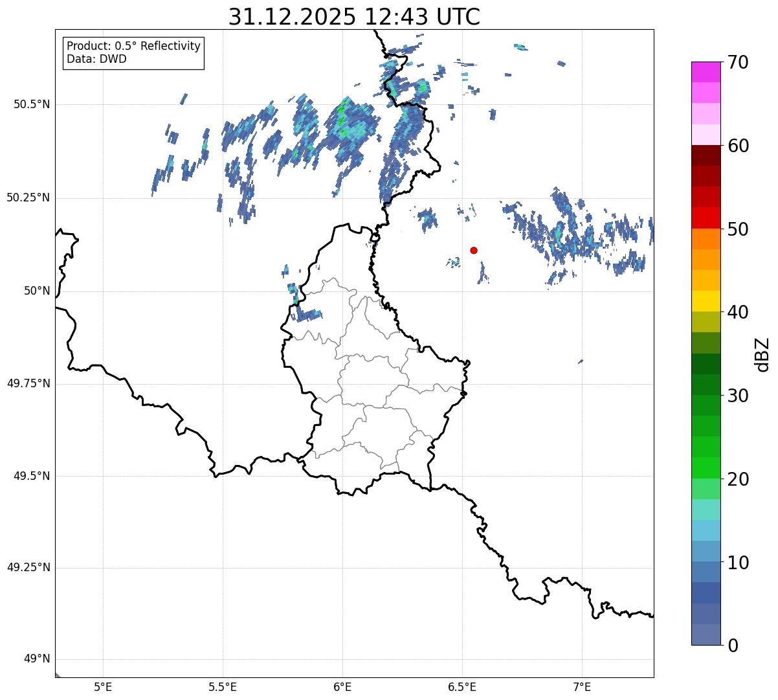Click the 'Product: 0.5° Reflectivity' label
Viewport: 778px width, 700px height.
pyautogui.click(x=133, y=47)
